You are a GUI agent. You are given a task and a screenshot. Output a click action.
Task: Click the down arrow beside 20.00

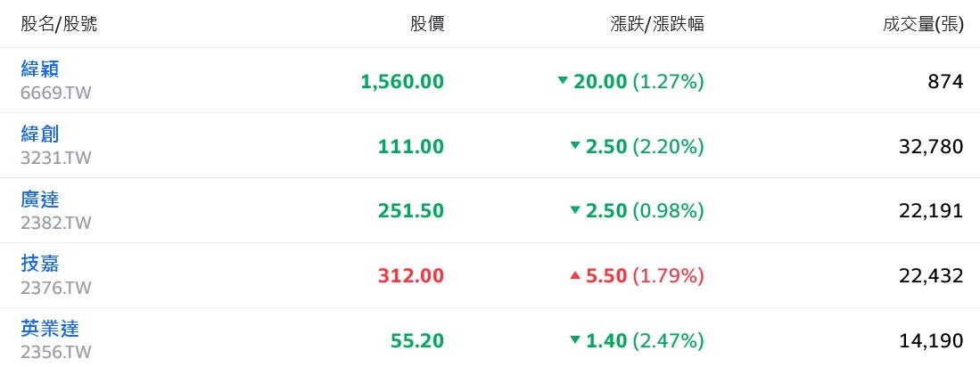pyautogui.click(x=563, y=80)
